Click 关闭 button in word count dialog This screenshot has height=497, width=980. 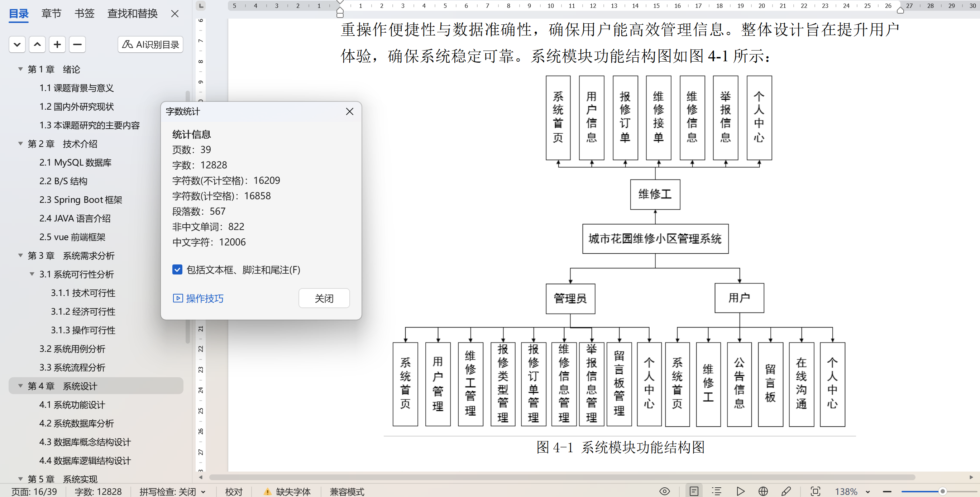click(324, 298)
